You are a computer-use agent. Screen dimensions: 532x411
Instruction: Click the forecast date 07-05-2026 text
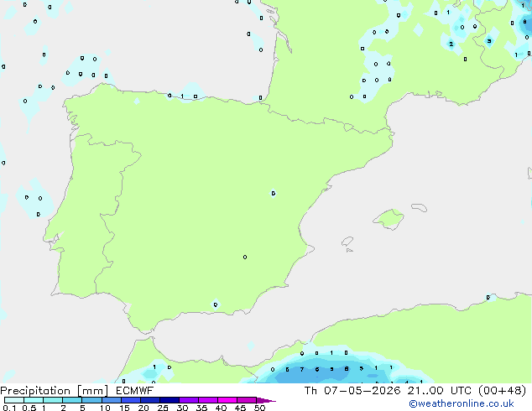click(x=362, y=391)
